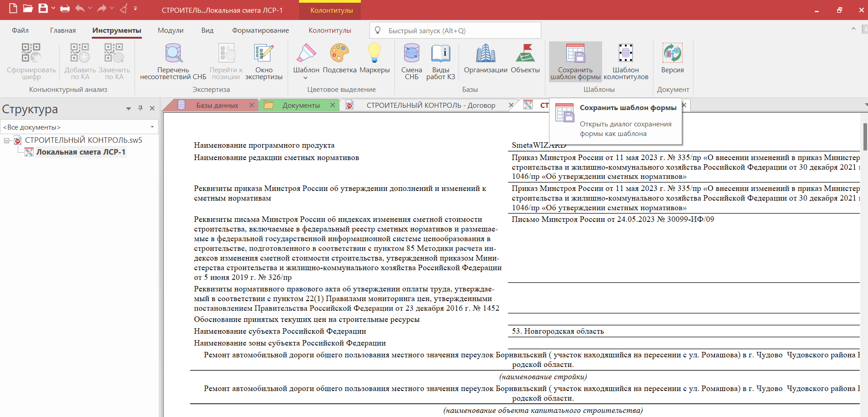This screenshot has height=417, width=868.
Task: Select the Инструменты ribbon tab
Action: pyautogui.click(x=117, y=30)
